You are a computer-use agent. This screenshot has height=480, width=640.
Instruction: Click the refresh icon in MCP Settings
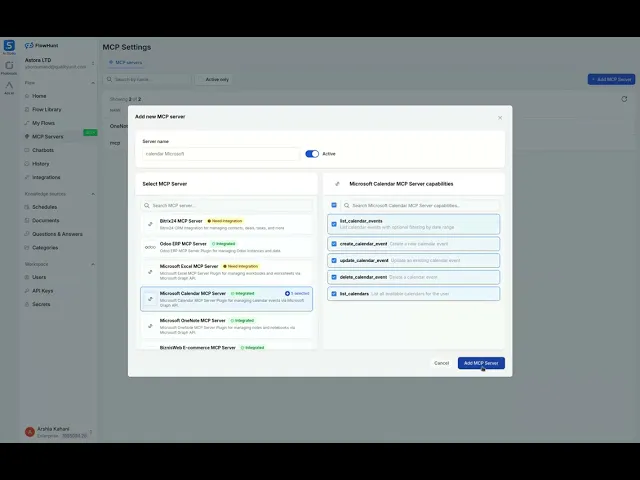pyautogui.click(x=624, y=99)
